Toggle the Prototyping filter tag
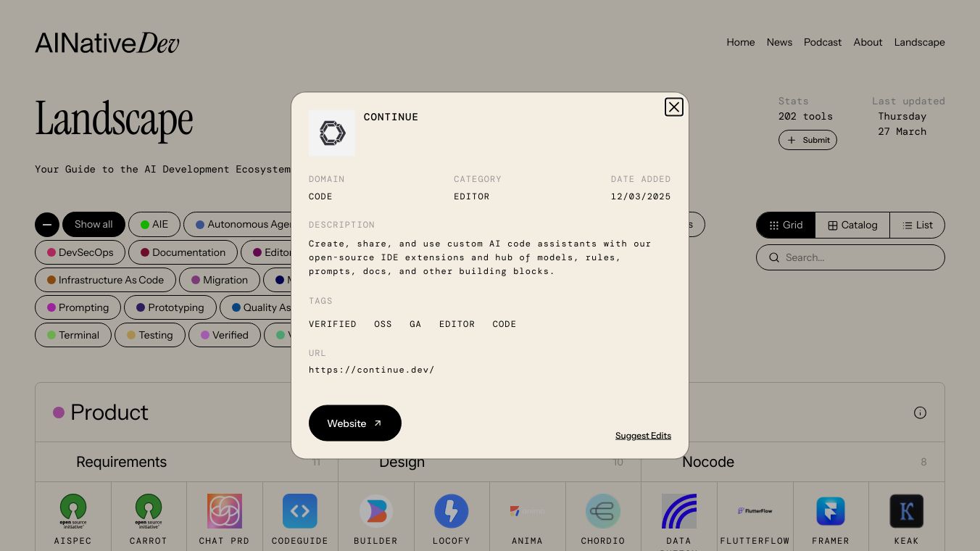The image size is (980, 551). [x=170, y=307]
